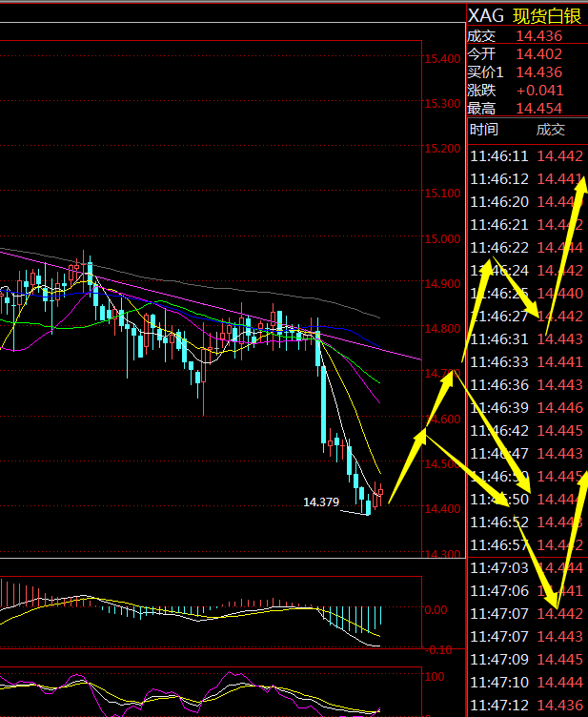Select the 11:46:31 tick row
This screenshot has width=588, height=717.
pos(527,338)
